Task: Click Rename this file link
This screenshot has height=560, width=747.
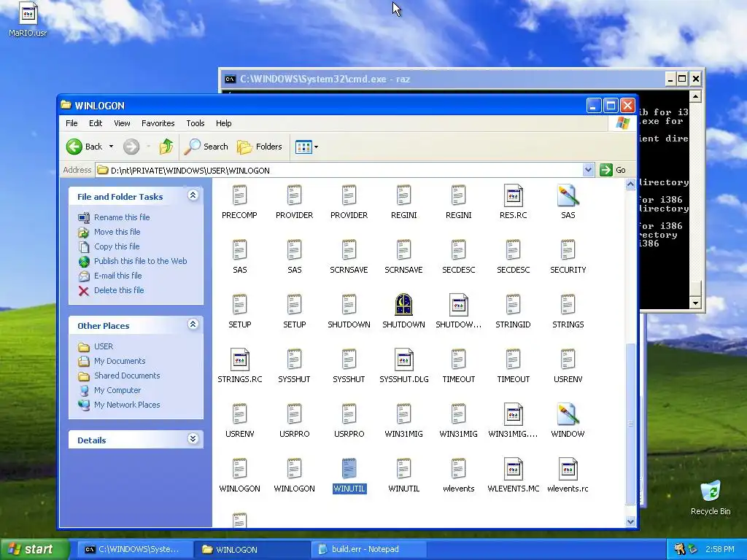Action: click(x=122, y=217)
